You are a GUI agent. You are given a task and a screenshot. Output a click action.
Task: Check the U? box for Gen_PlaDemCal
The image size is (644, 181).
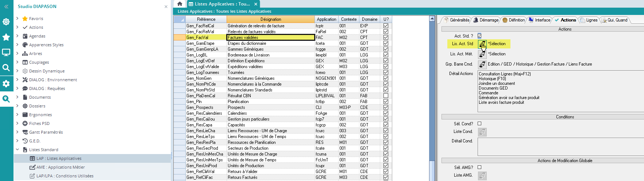[x=386, y=96]
